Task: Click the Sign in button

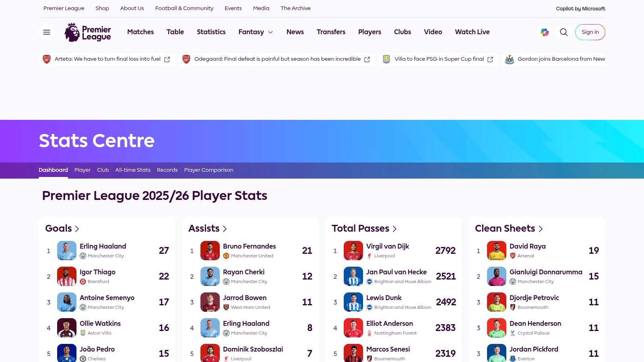Action: click(590, 32)
